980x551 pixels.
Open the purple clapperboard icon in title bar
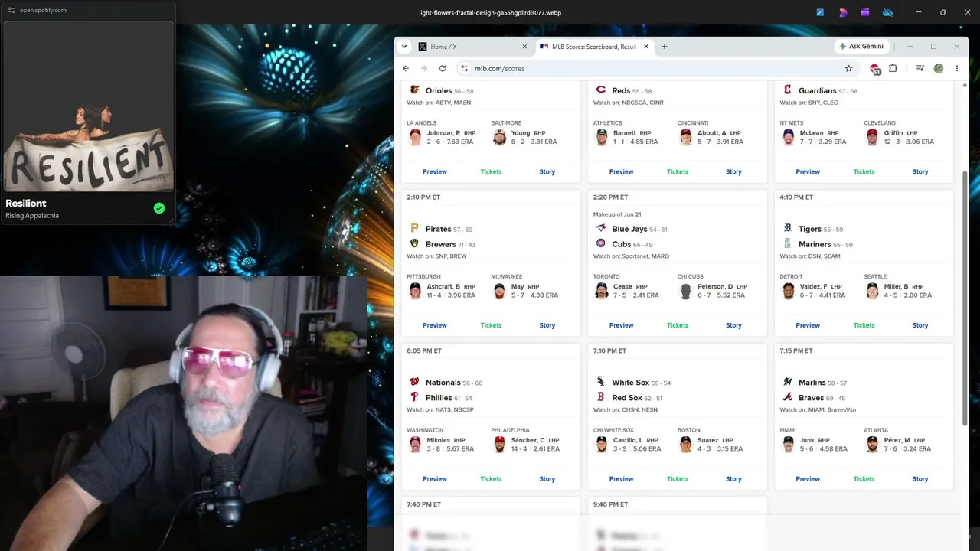(x=865, y=12)
